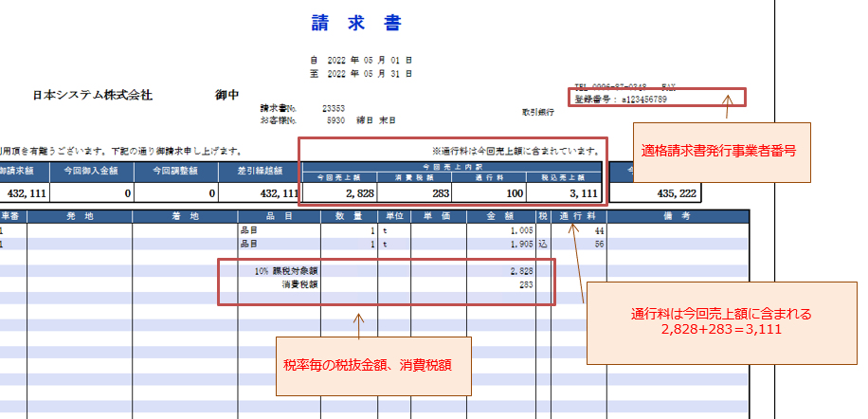Select the company name 日本システム株式会社

(93, 96)
